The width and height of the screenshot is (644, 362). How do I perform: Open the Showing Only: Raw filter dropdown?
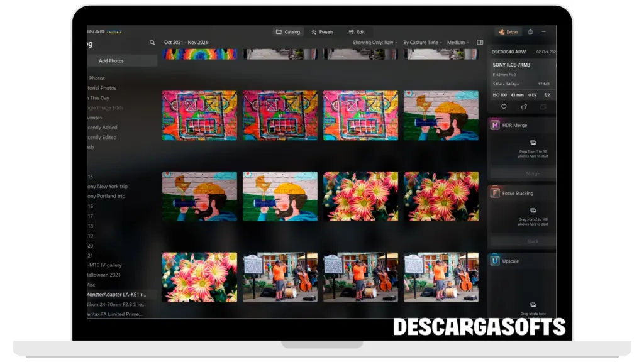375,43
